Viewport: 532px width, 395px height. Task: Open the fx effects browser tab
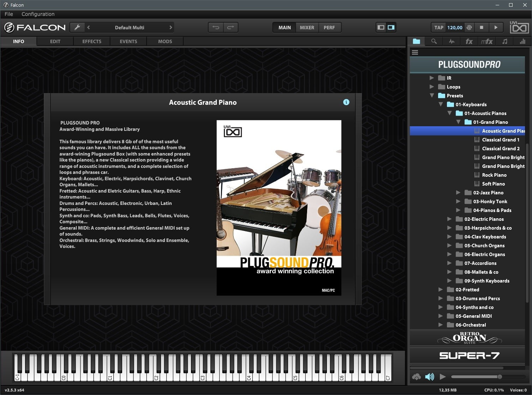point(469,41)
